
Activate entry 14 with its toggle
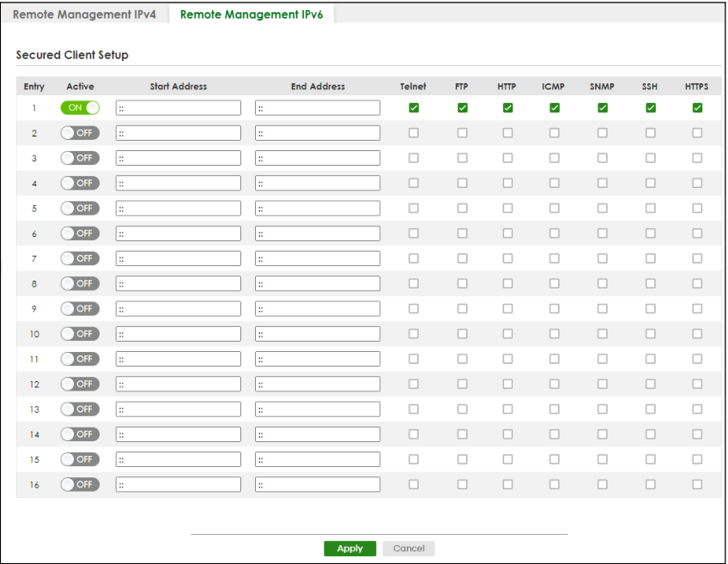coord(80,434)
